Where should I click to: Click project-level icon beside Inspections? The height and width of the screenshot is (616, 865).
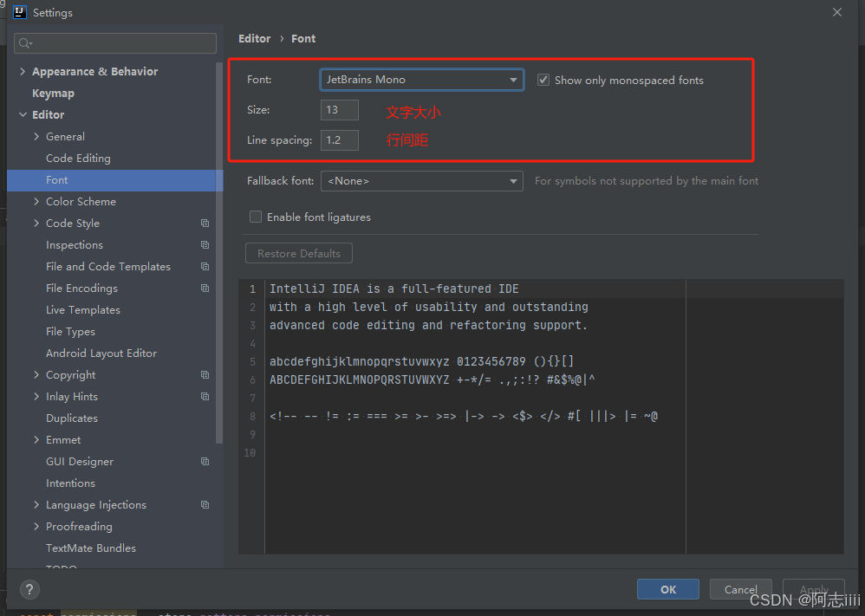pyautogui.click(x=205, y=245)
